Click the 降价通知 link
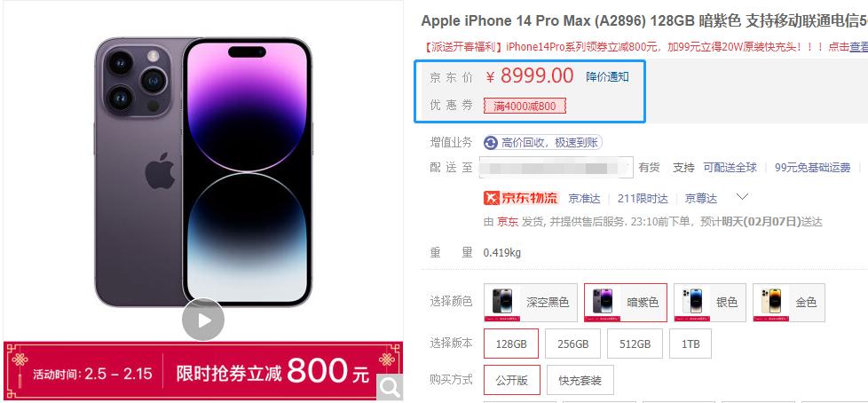Screen dimensions: 868x403 coord(607,77)
